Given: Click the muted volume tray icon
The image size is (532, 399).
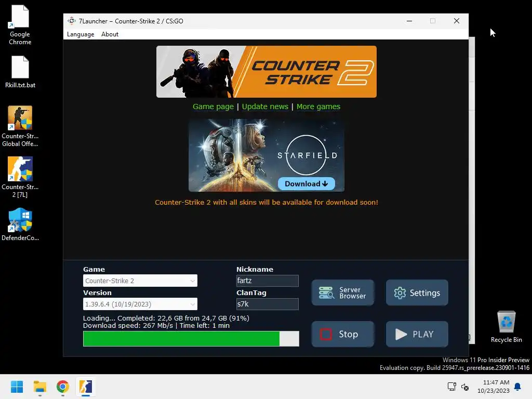Looking at the screenshot, I should click(465, 387).
